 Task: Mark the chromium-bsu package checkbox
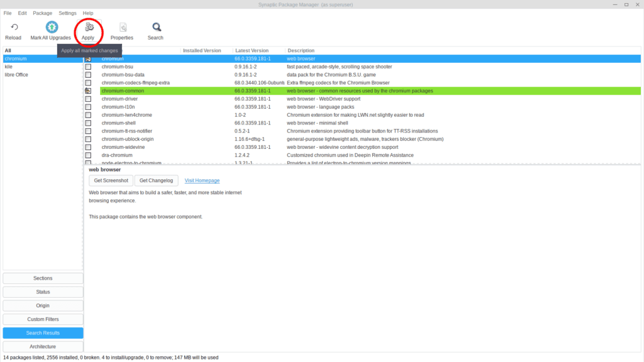[88, 67]
